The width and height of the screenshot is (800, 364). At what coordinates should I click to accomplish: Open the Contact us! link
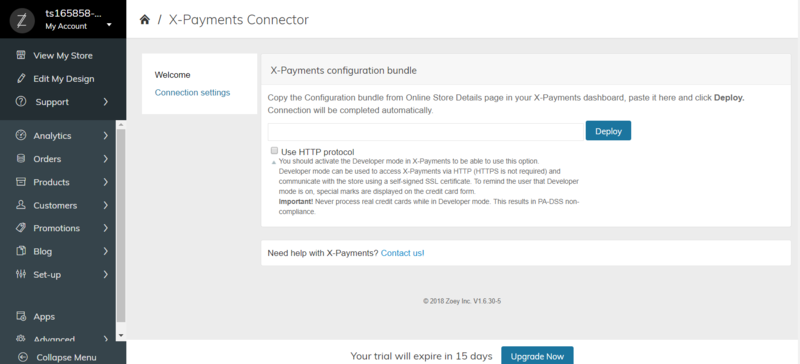[x=403, y=253]
